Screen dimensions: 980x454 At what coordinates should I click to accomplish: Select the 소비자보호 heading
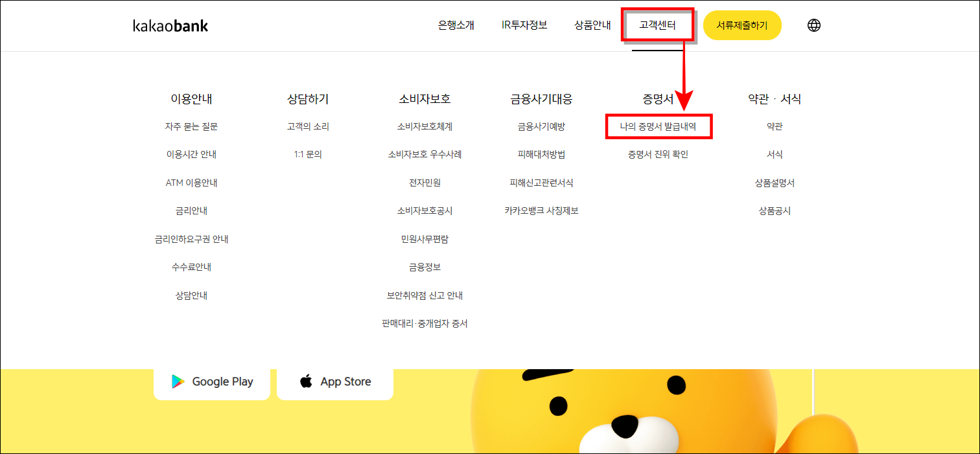click(425, 99)
